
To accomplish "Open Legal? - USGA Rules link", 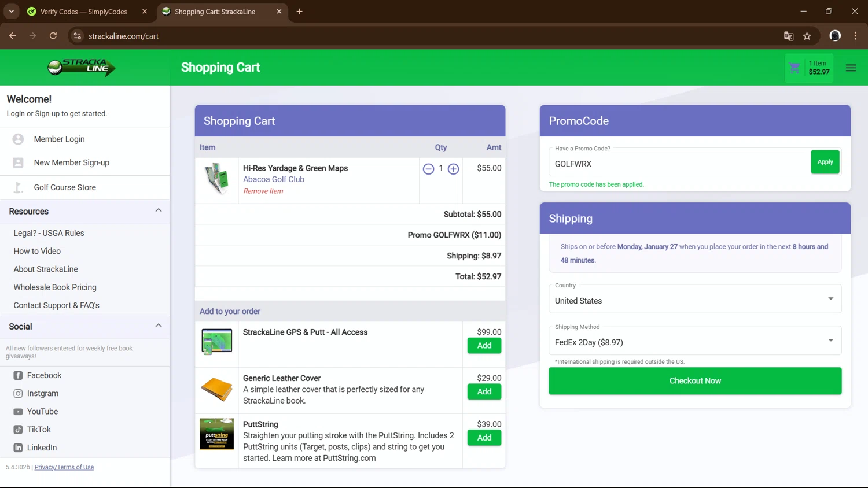I will click(49, 233).
